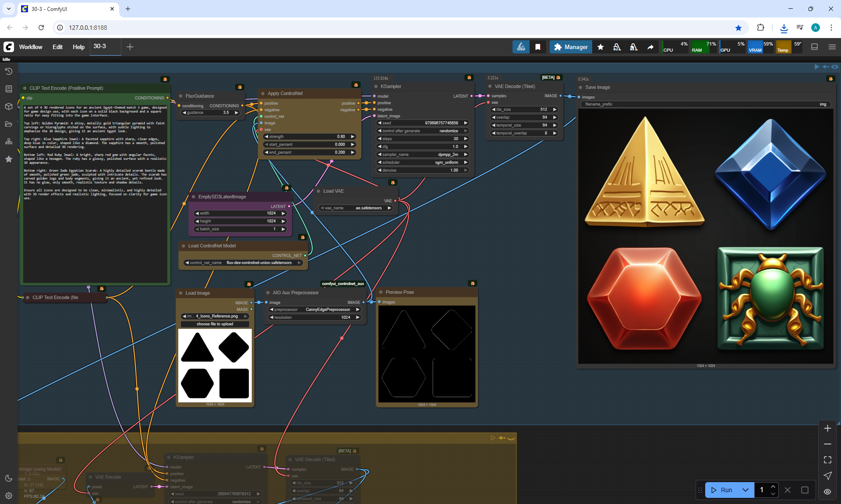
Task: Open the workflows folder sidebar icon
Action: pos(8,124)
